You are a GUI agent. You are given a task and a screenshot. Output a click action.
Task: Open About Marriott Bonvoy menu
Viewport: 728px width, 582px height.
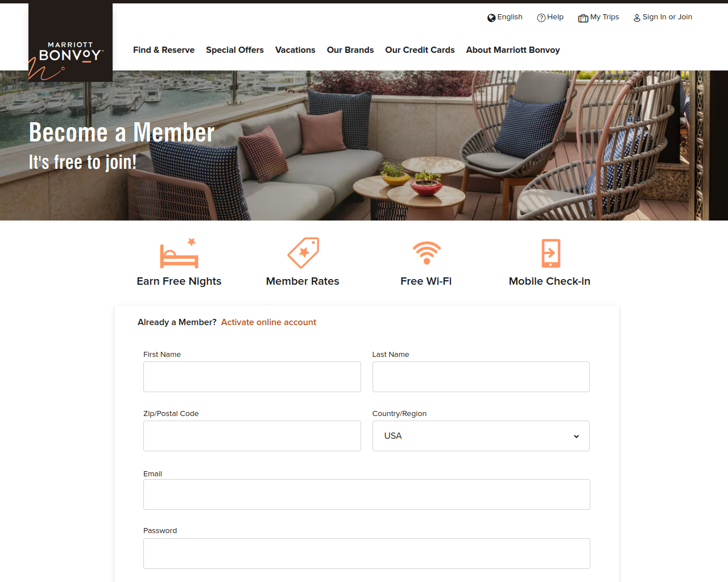point(513,50)
